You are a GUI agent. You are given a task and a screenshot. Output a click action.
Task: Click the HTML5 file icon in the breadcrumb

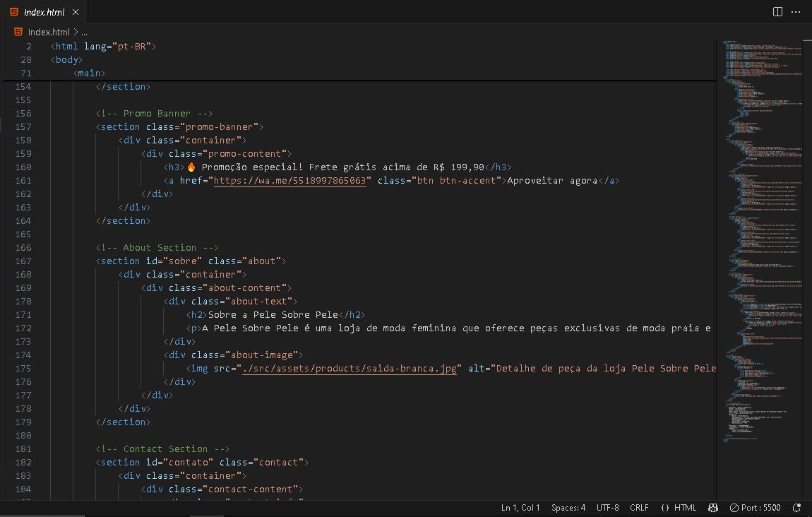18,32
